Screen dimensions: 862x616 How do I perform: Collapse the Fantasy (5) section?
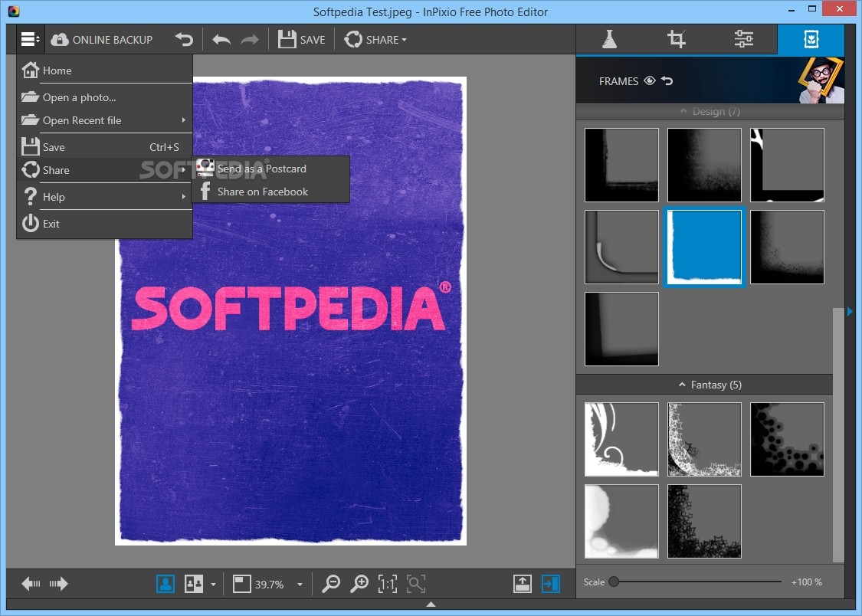710,385
